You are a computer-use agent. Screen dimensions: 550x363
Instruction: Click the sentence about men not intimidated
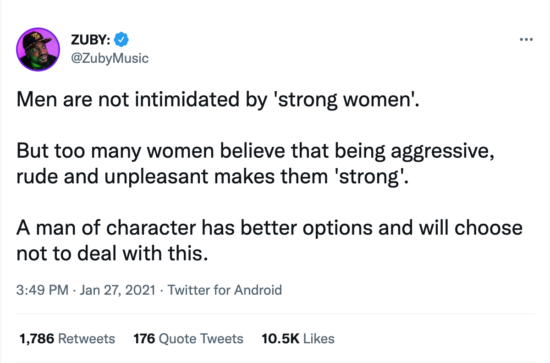pyautogui.click(x=218, y=100)
